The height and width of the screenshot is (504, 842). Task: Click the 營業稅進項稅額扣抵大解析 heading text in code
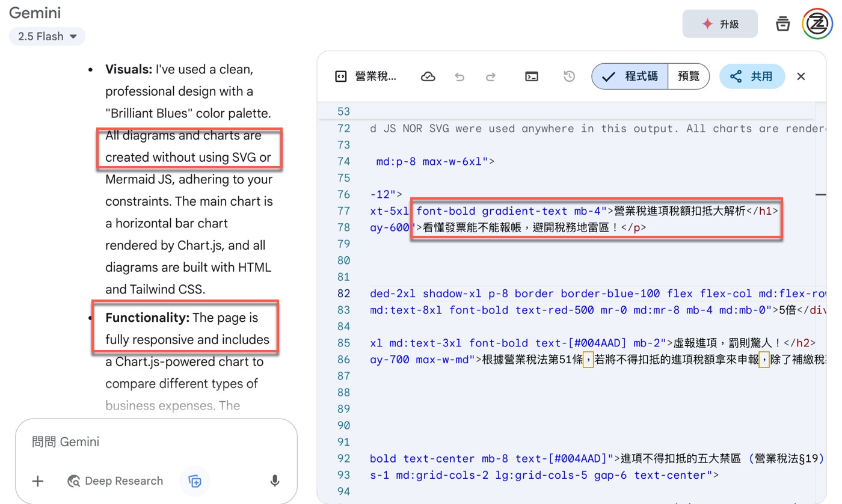(680, 211)
